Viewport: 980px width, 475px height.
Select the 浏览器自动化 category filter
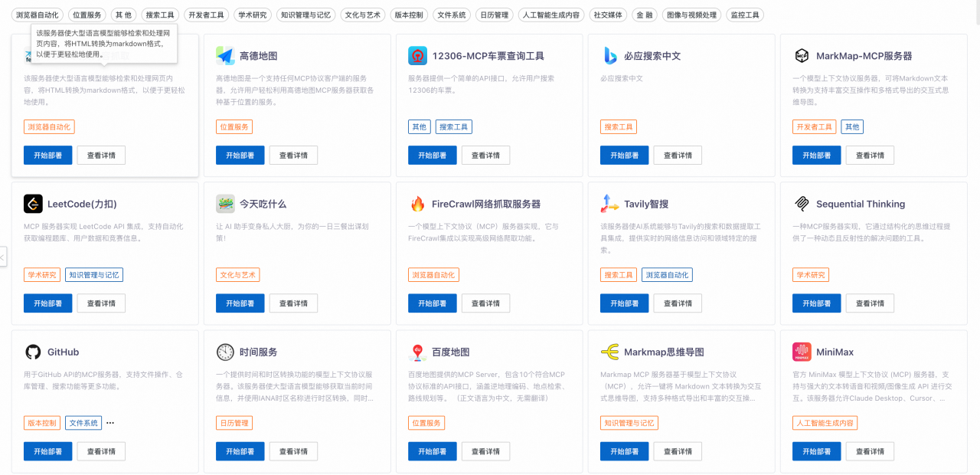tap(38, 15)
